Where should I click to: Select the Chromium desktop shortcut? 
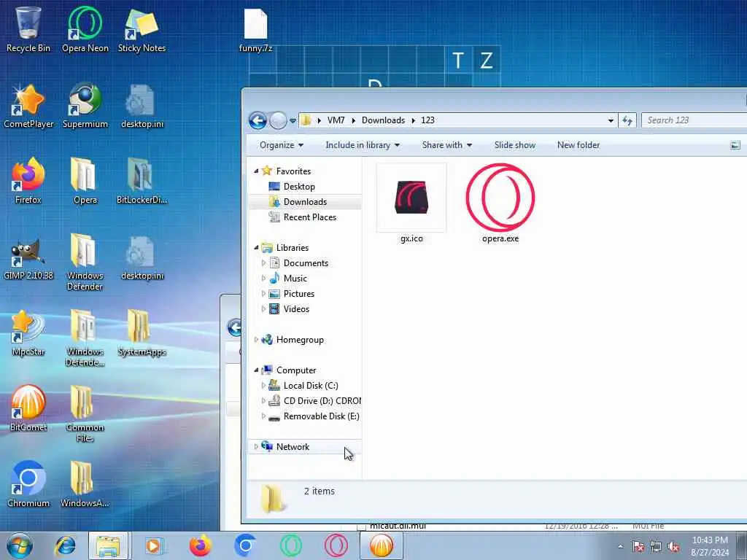28,484
